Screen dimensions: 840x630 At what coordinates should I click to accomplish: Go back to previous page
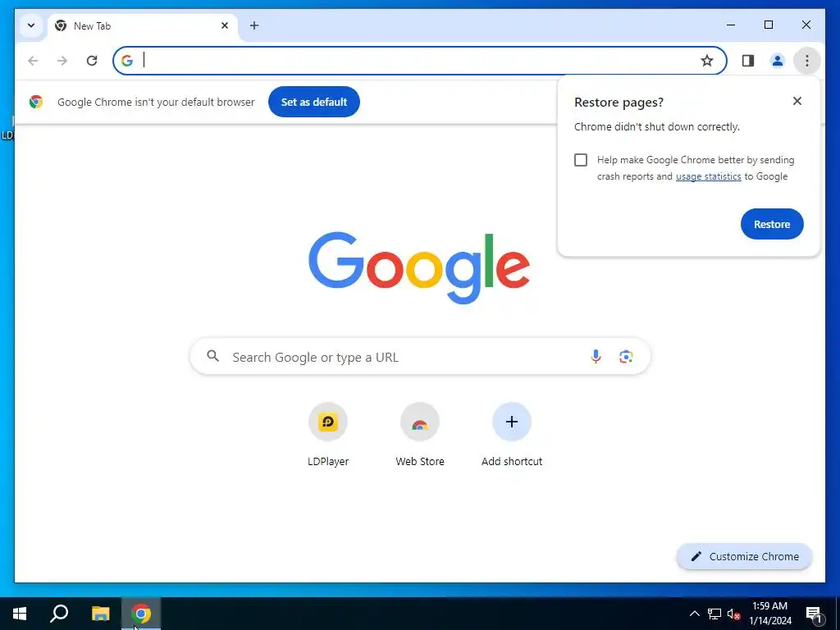(x=33, y=61)
